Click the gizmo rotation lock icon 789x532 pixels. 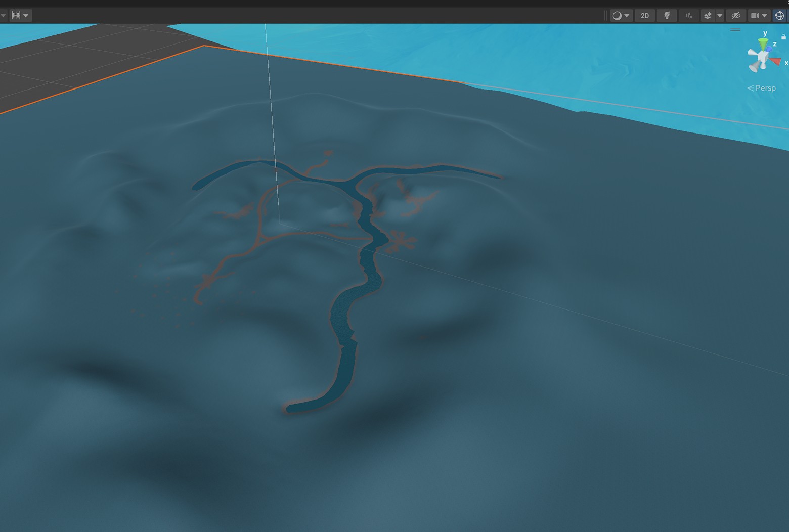[x=783, y=37]
